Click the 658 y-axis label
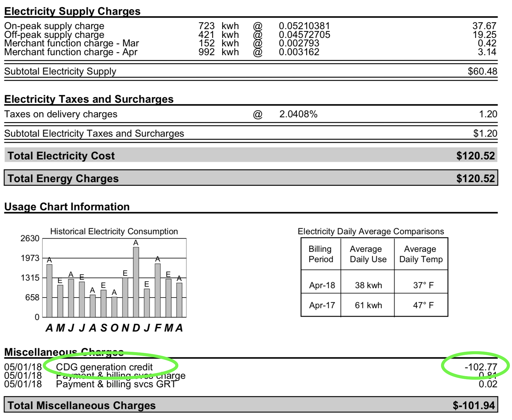512x420 pixels. [x=32, y=298]
